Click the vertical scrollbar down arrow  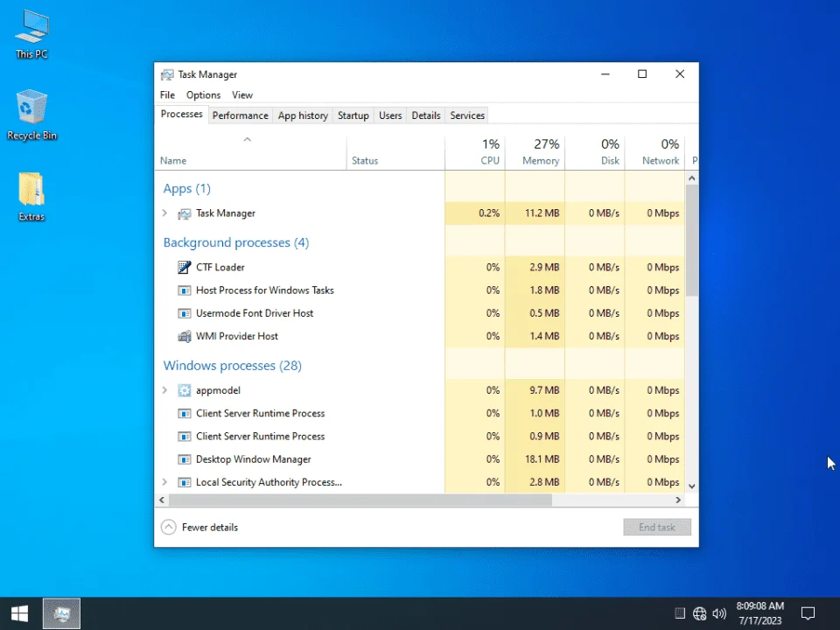691,486
